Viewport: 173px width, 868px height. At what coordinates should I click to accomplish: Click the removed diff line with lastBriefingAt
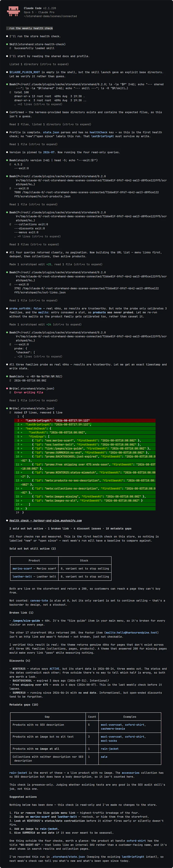[85, 421]
